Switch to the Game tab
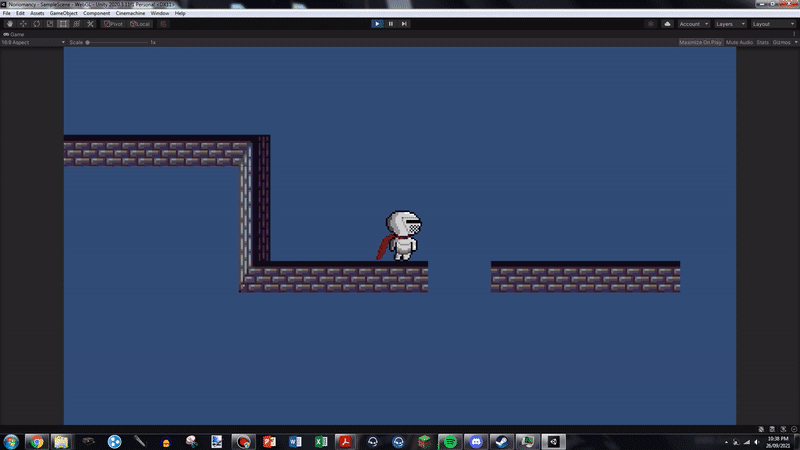This screenshot has height=450, width=800. (14, 34)
